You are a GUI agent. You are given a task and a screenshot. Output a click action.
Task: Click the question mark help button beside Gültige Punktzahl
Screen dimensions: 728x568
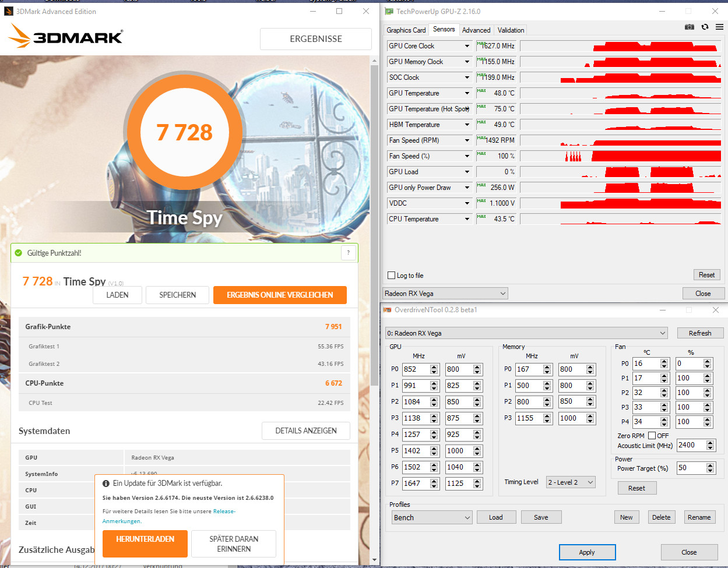coord(348,253)
